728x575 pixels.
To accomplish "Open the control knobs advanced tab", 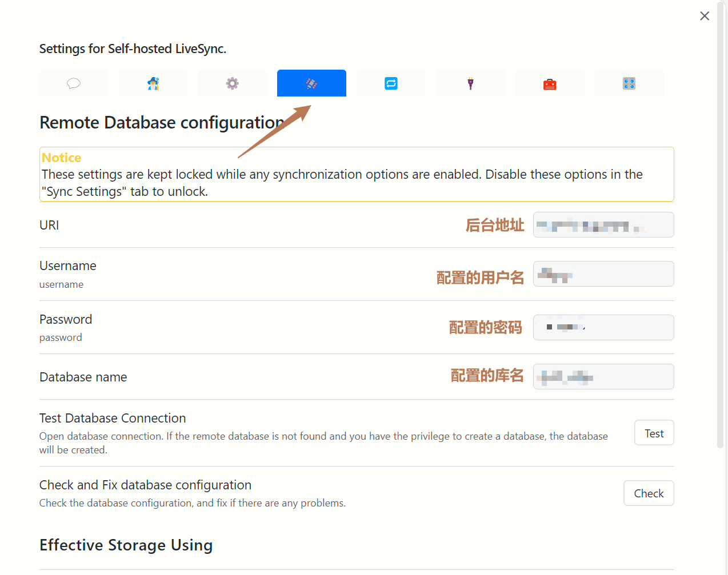I will point(629,83).
